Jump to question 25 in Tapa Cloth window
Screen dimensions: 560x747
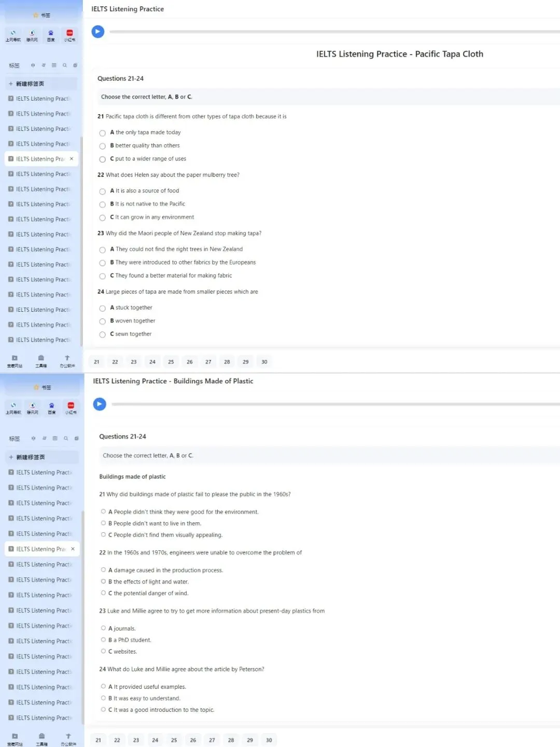coord(171,362)
